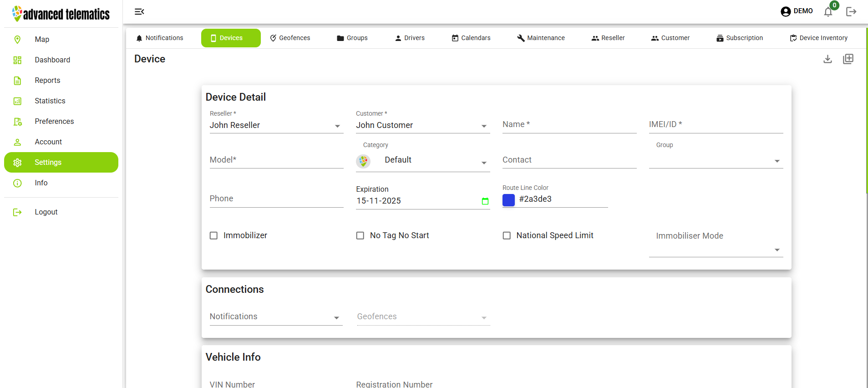Click the blue Route Line Color swatch
The image size is (868, 388).
(x=508, y=200)
